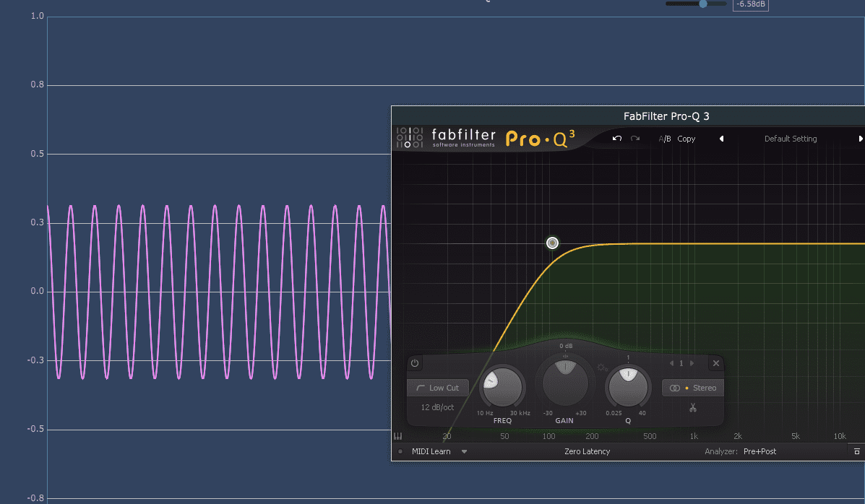Image resolution: width=865 pixels, height=504 pixels.
Task: Click the volume slider handle at top
Action: pyautogui.click(x=702, y=4)
